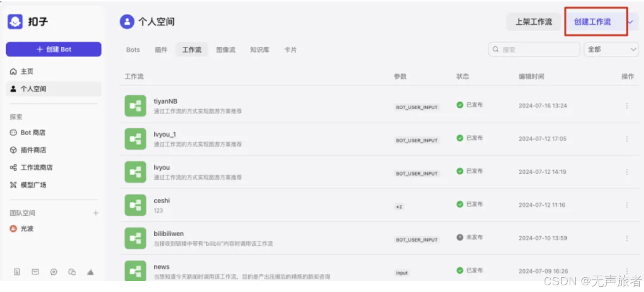Click the 123 description under ceshi
644x292 pixels.
point(159,210)
